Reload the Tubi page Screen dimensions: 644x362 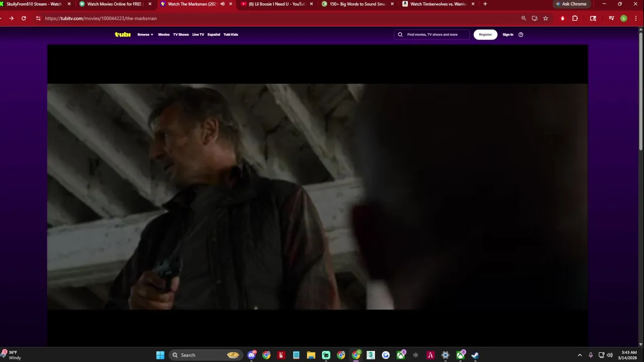click(x=24, y=18)
